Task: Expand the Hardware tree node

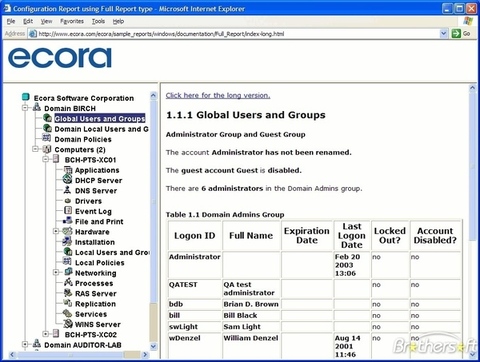Action: [x=56, y=231]
